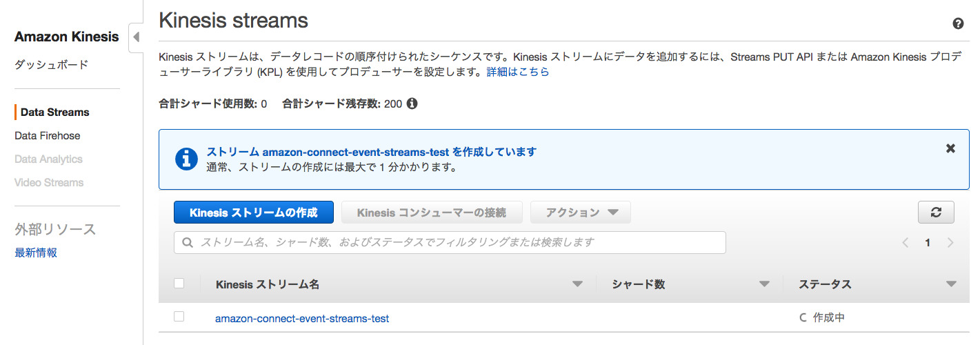This screenshot has width=980, height=345.
Task: Refresh the stream list
Action: [936, 213]
